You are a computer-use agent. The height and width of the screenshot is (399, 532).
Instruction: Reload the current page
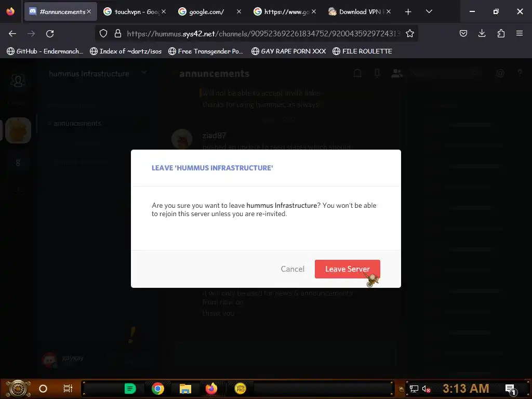pos(50,34)
